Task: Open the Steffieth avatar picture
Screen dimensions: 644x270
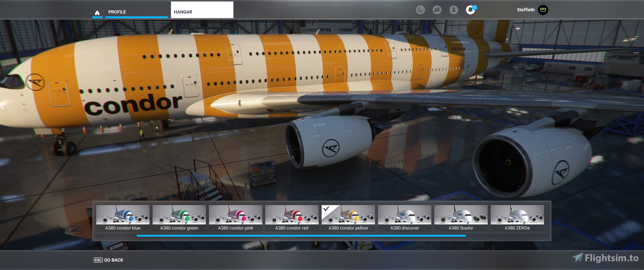Action: click(543, 10)
